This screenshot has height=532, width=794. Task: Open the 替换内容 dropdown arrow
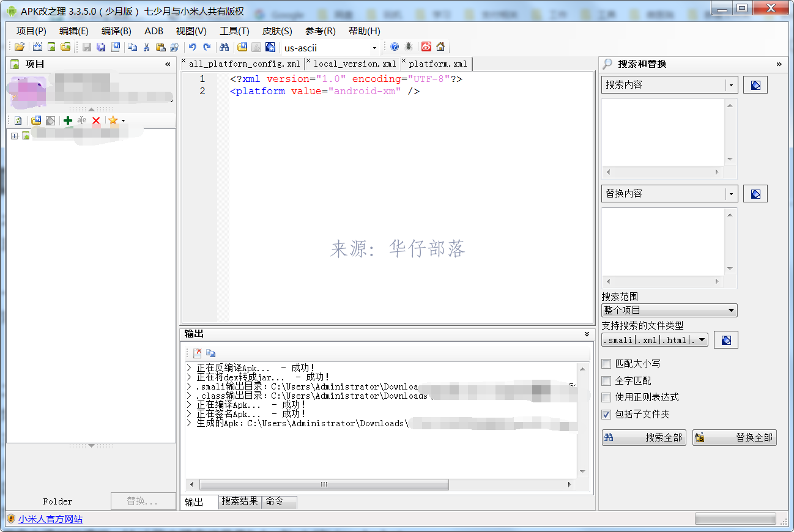click(x=731, y=194)
